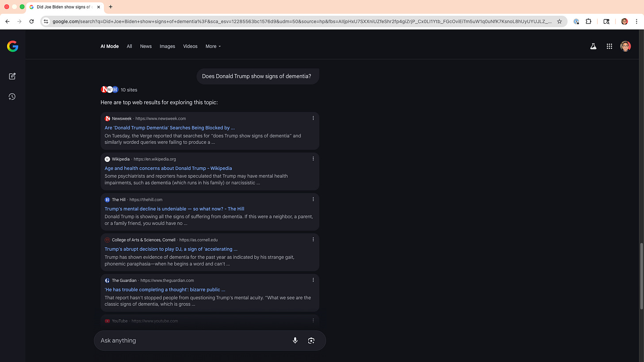Open 'Trump's abrupt decision to play DJ' link

pos(171,249)
